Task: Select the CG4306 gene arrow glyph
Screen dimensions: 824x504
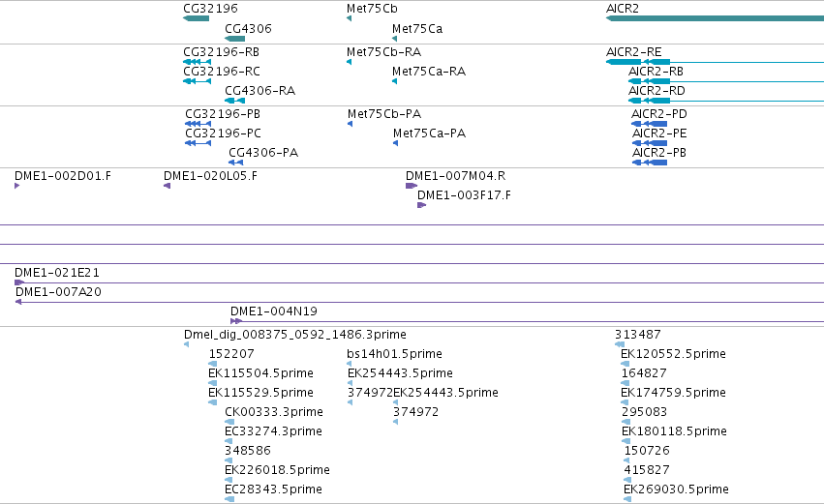Action: click(x=235, y=39)
